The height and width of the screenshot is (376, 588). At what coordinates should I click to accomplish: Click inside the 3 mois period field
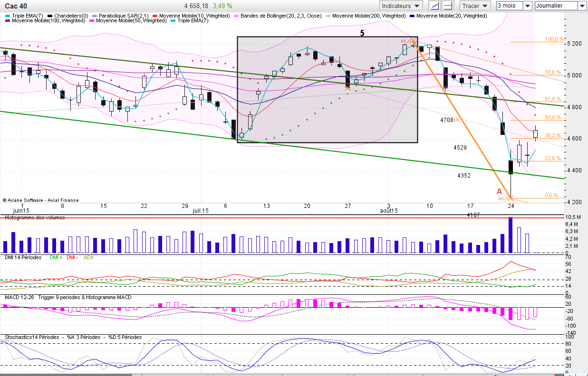click(509, 6)
